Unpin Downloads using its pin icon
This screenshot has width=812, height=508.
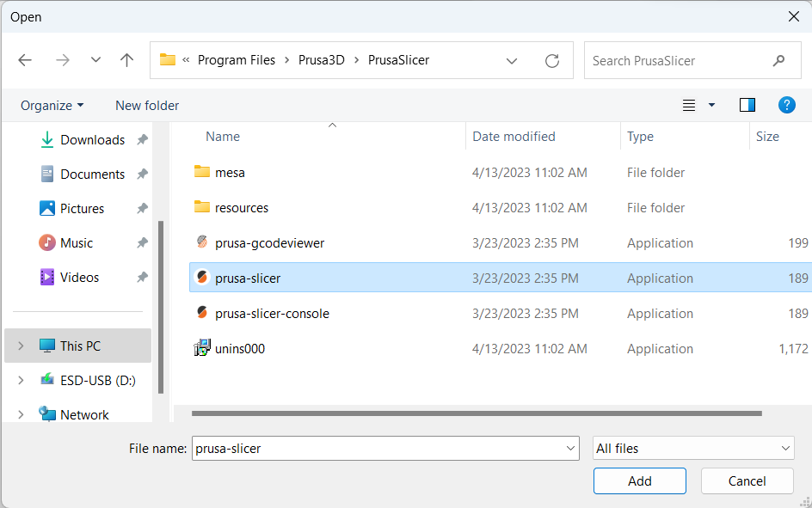click(143, 139)
